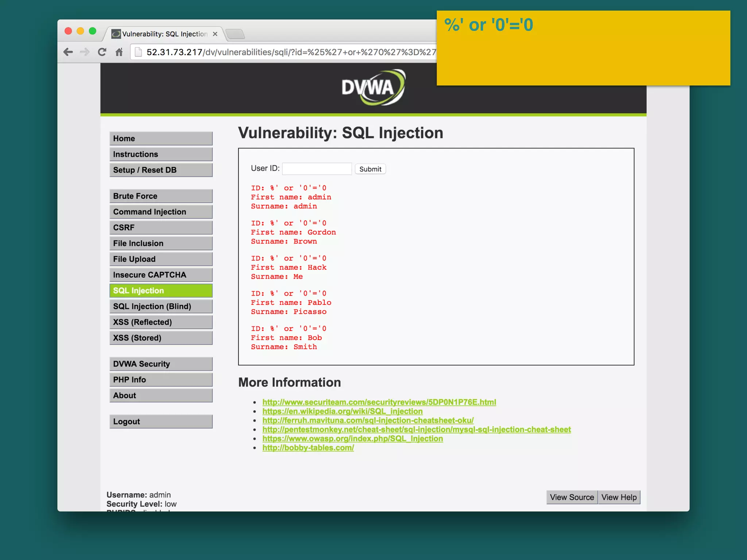This screenshot has height=560, width=747.
Task: Open DVWA Security settings page
Action: (x=161, y=364)
